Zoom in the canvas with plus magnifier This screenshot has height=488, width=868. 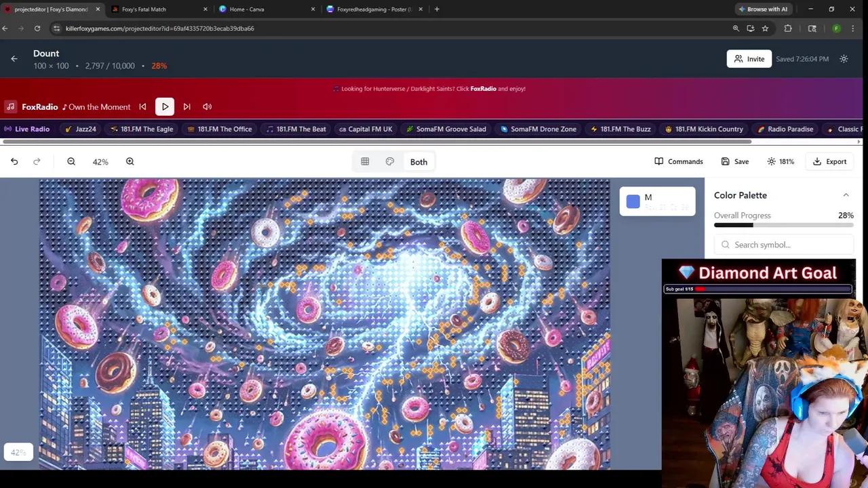[x=130, y=161]
